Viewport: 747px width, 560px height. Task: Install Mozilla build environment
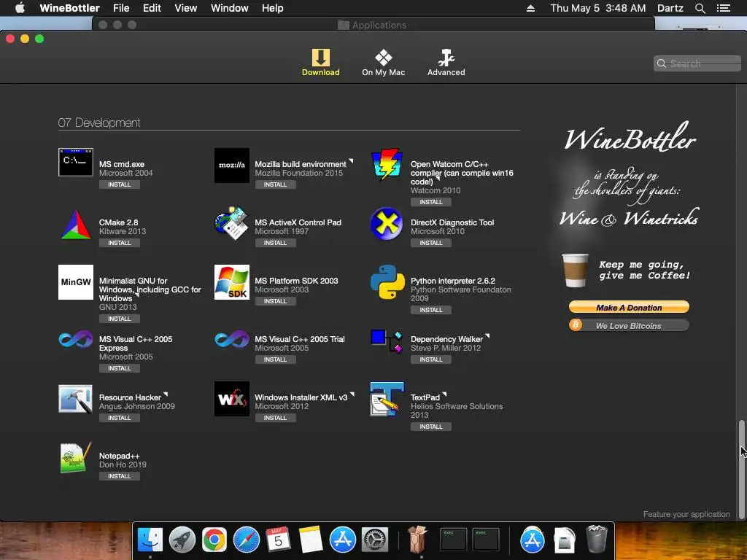pos(275,184)
